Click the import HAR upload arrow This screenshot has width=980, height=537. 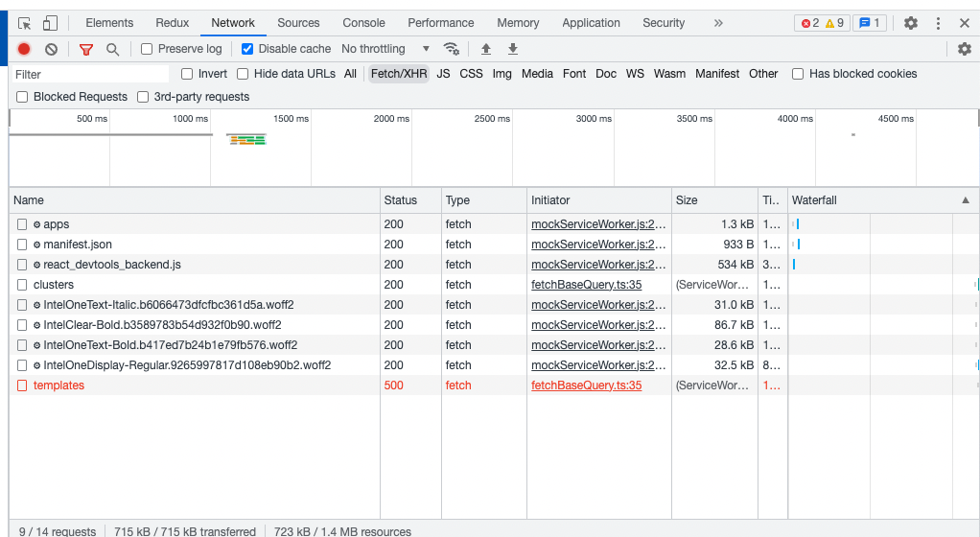[486, 49]
